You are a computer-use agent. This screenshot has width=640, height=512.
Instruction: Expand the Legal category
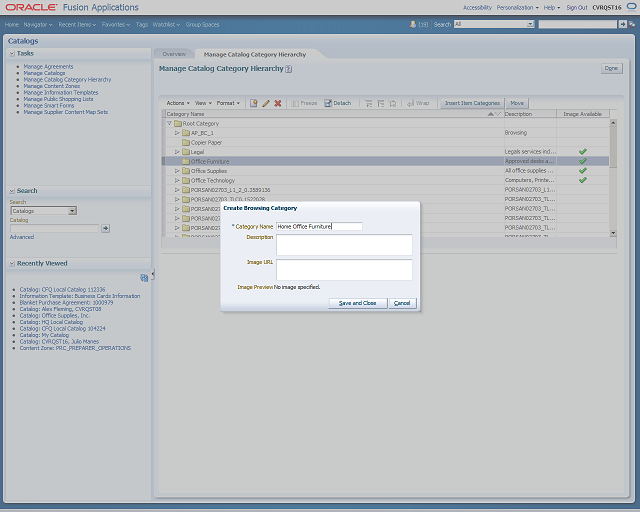pos(177,152)
